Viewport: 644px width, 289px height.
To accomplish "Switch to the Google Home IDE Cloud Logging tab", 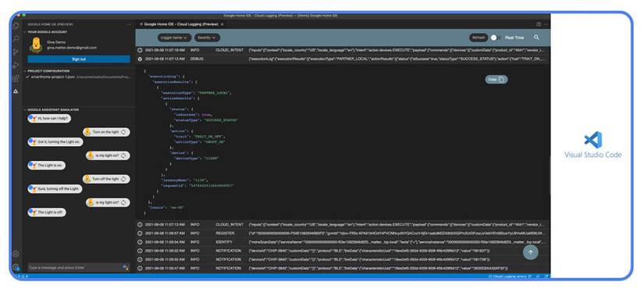I will point(181,24).
